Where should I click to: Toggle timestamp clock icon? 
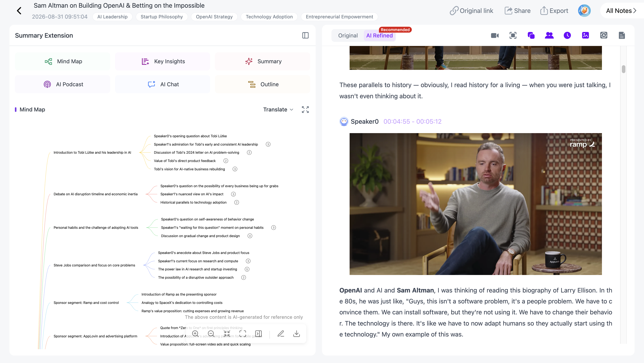click(567, 35)
